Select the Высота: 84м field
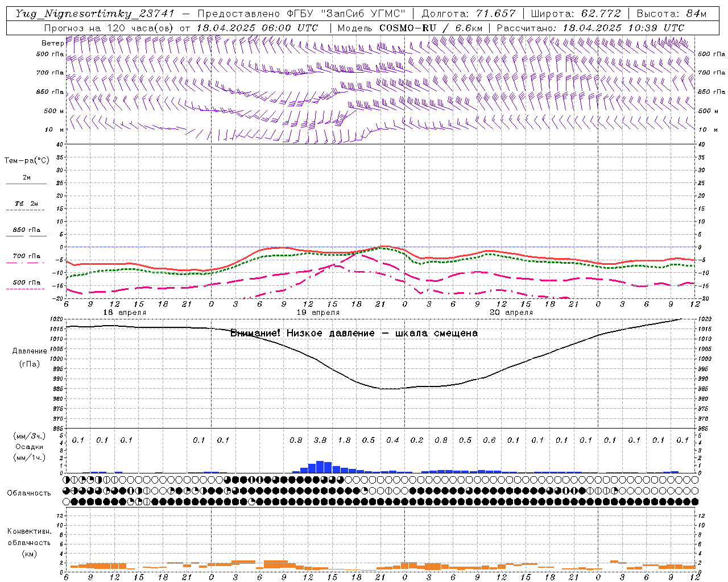The height and width of the screenshot is (582, 728). tap(672, 14)
